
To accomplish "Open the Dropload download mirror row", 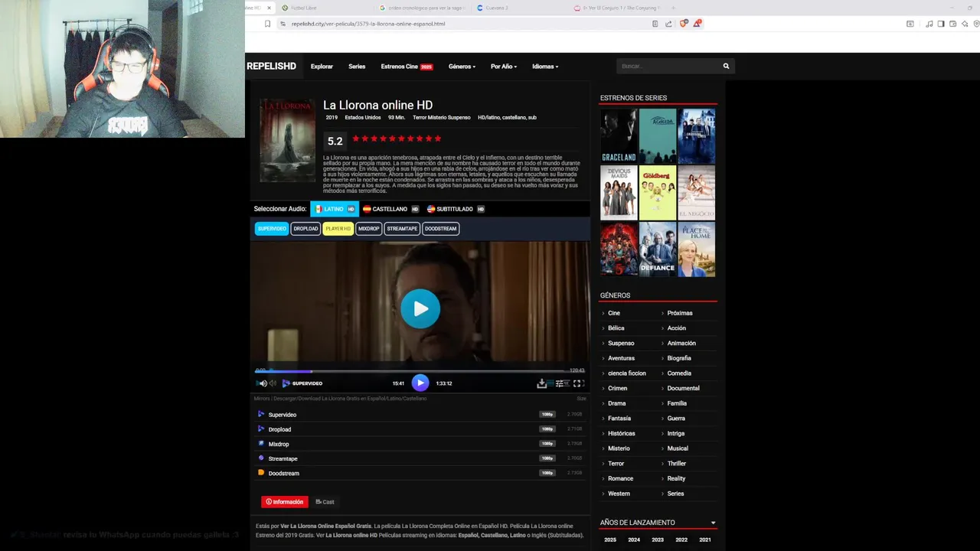I will 420,429.
